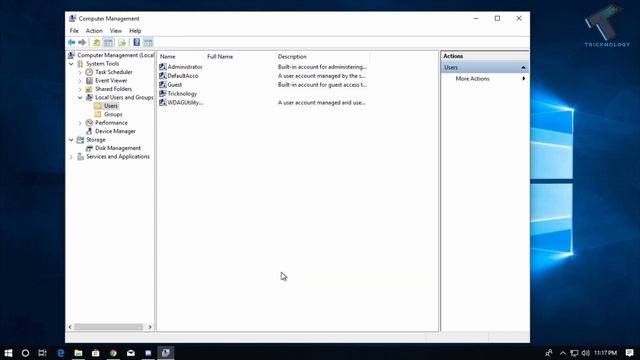Click the Groups folder icon
This screenshot has height=360, width=640.
tap(98, 114)
